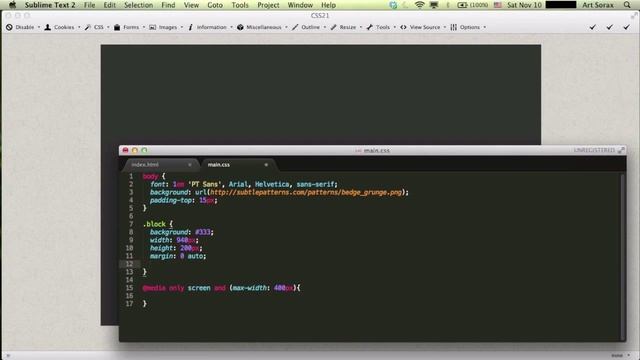Image resolution: width=640 pixels, height=360 pixels.
Task: Expand the toolbar Tools dropdown arrow
Action: click(x=395, y=27)
